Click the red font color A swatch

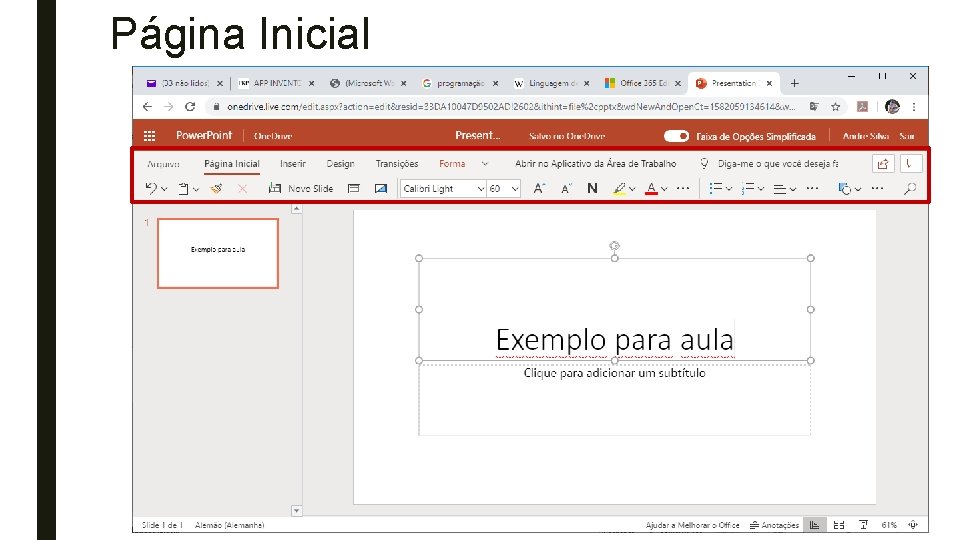click(651, 189)
